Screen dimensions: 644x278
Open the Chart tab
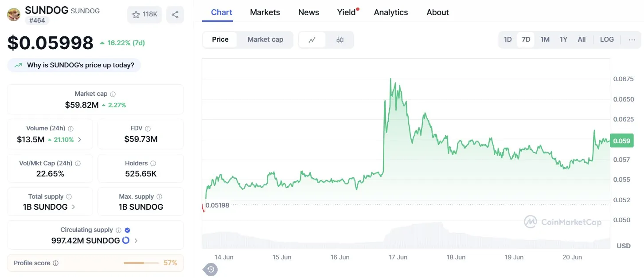(222, 12)
